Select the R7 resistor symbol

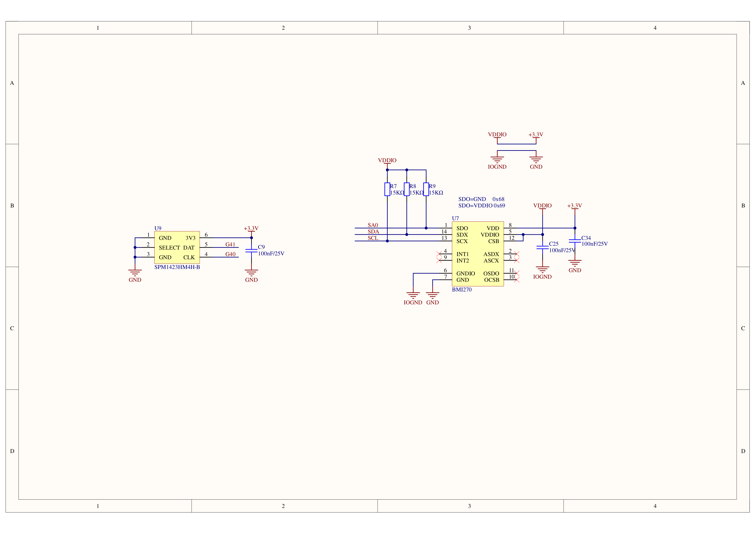tap(387, 189)
